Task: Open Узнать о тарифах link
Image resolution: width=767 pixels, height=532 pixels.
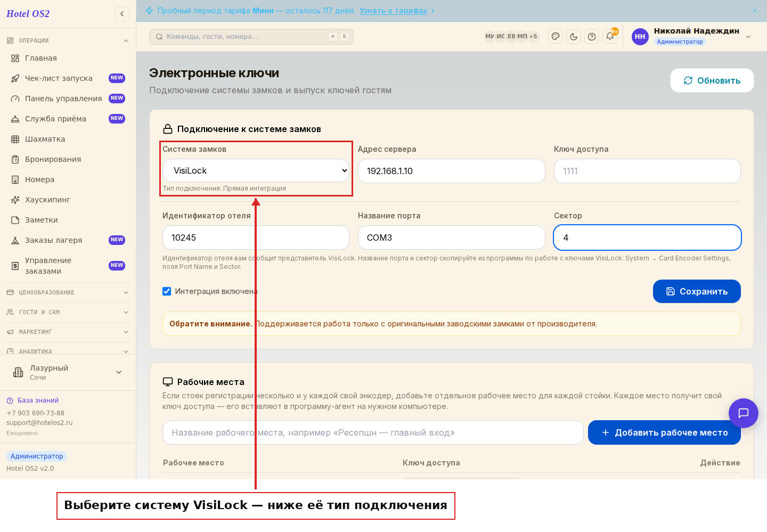Action: (x=393, y=11)
